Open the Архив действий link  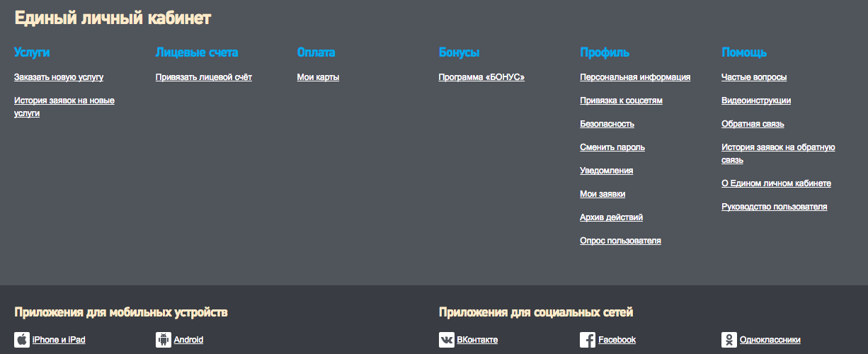coord(612,217)
